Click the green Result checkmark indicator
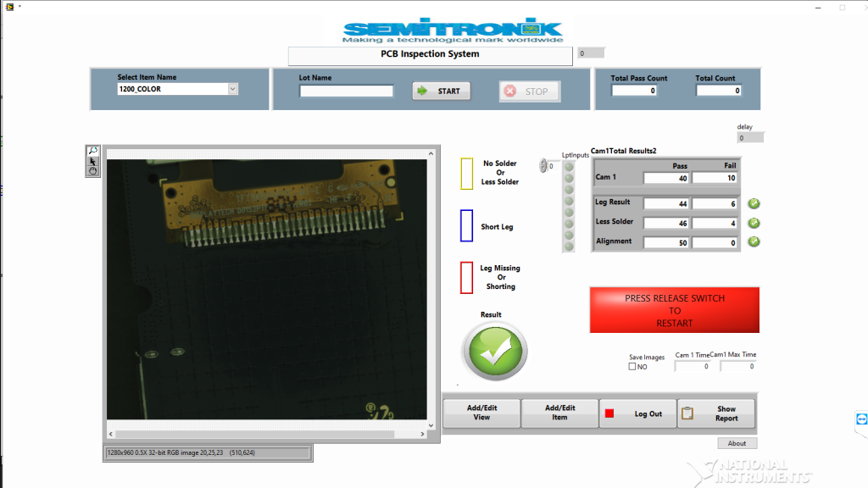 (x=494, y=352)
